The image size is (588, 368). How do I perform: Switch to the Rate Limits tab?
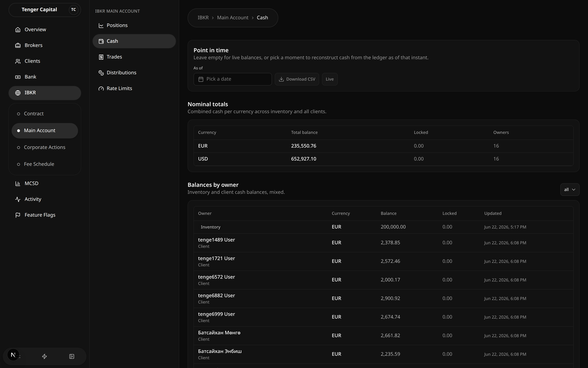point(134,89)
